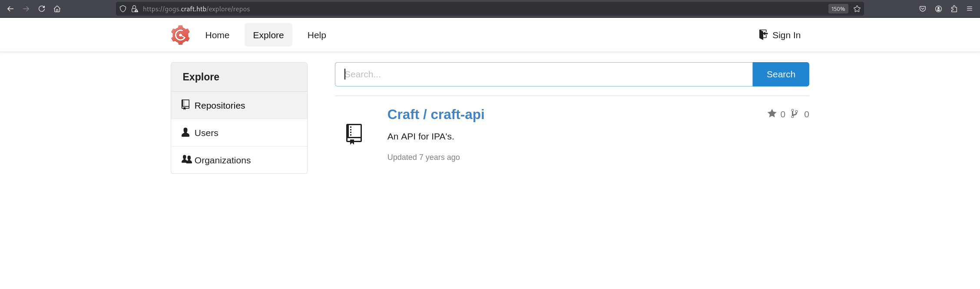The image size is (980, 289).
Task: Open the Firefox account icon
Action: click(x=938, y=9)
